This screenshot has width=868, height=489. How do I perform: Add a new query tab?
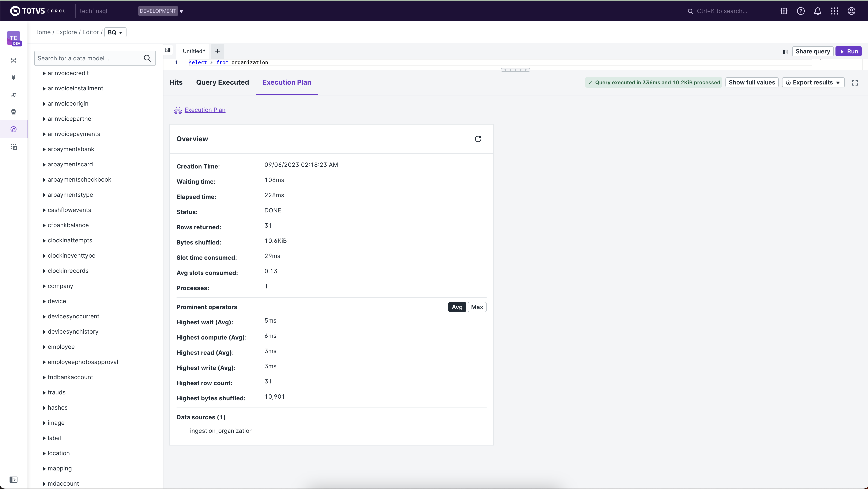217,51
